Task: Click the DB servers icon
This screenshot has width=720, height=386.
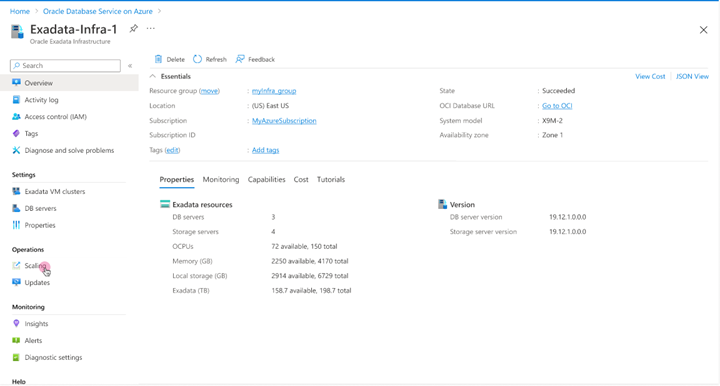Action: 16,208
